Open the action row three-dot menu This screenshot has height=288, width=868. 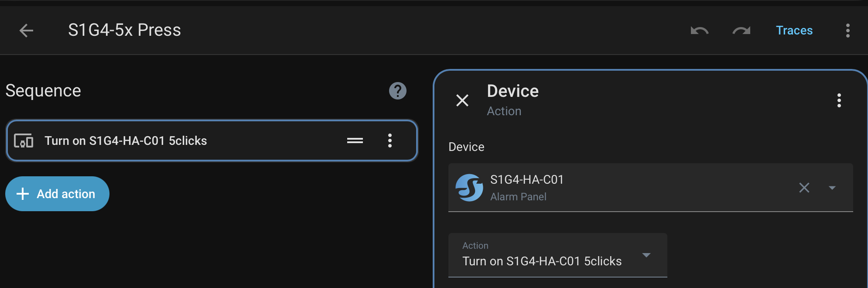click(390, 141)
